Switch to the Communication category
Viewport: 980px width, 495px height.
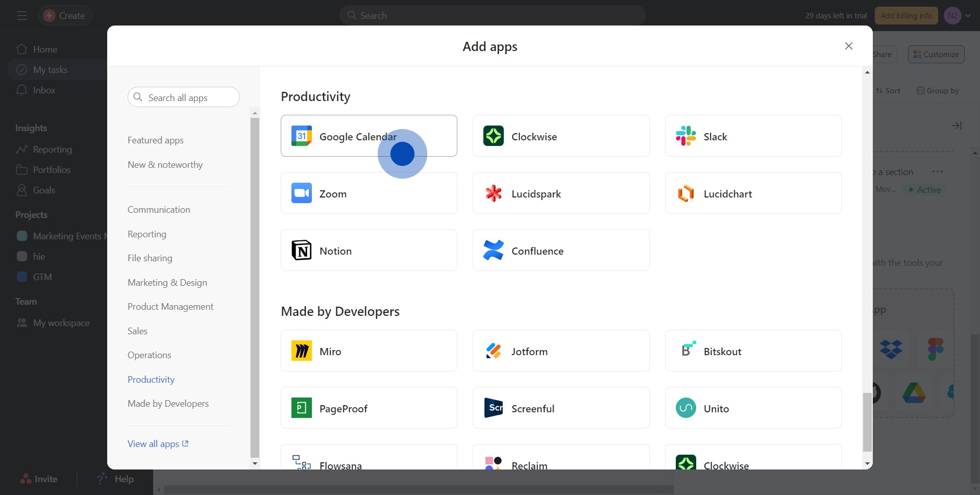click(159, 209)
